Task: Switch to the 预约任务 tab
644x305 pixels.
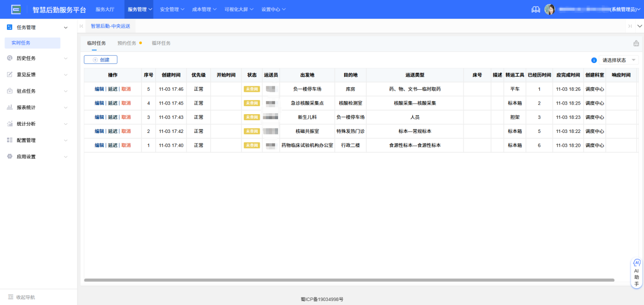Action: (127, 44)
